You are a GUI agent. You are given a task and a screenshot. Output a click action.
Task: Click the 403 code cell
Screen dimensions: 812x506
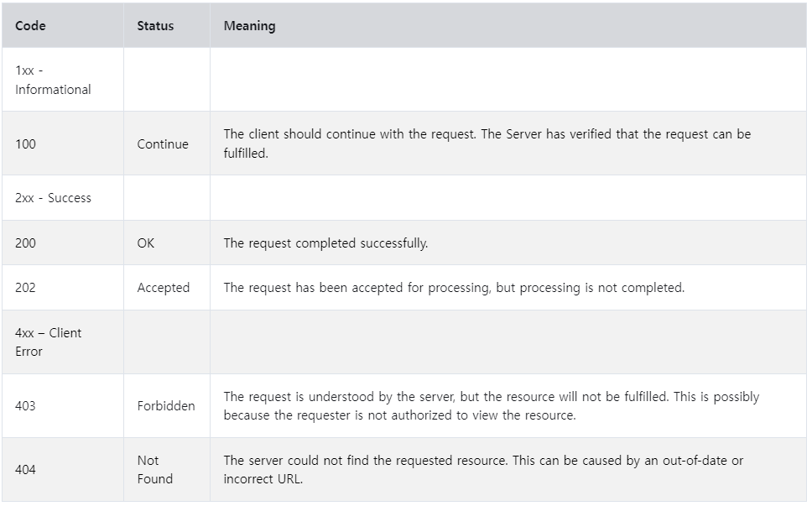[x=25, y=405]
